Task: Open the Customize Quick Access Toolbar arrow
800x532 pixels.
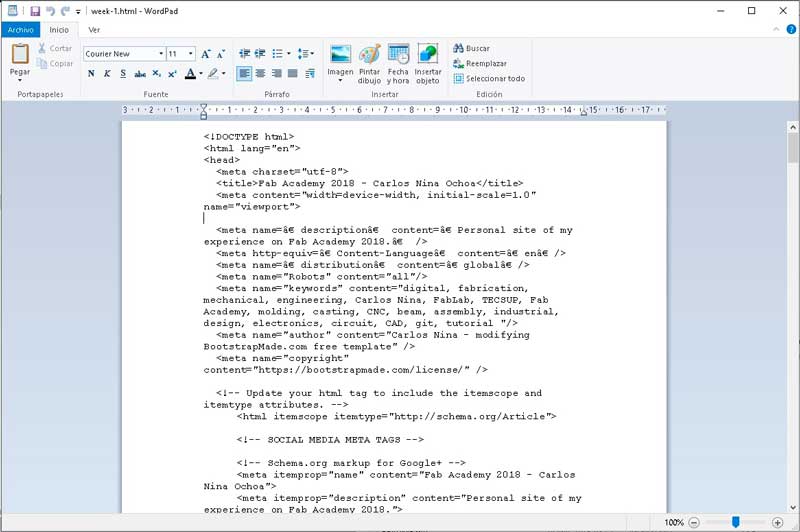Action: pyautogui.click(x=78, y=11)
